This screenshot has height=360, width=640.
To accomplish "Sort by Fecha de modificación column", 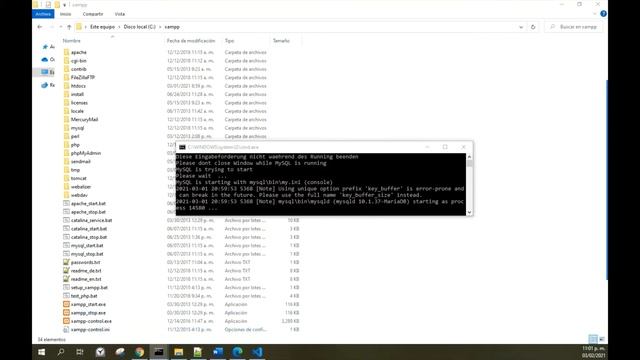I will pyautogui.click(x=191, y=41).
